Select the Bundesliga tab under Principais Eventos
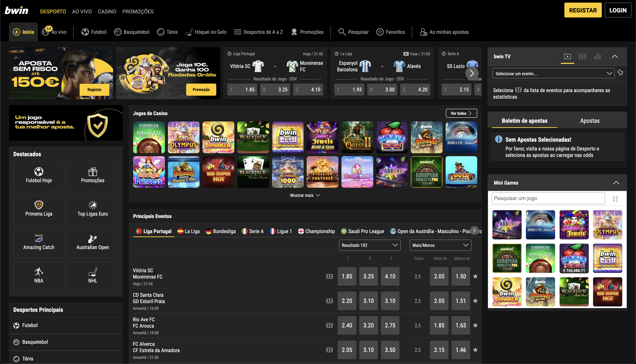This screenshot has height=364, width=636. coord(220,231)
